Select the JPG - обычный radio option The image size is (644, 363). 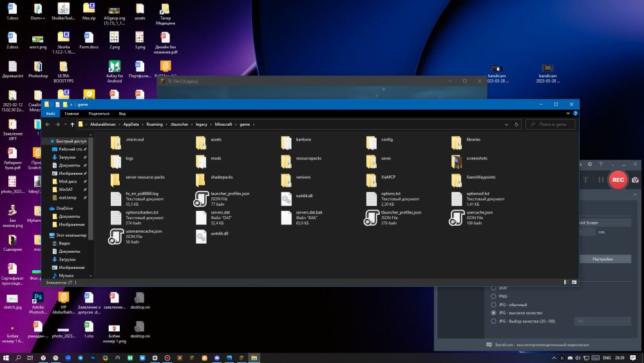pyautogui.click(x=493, y=304)
